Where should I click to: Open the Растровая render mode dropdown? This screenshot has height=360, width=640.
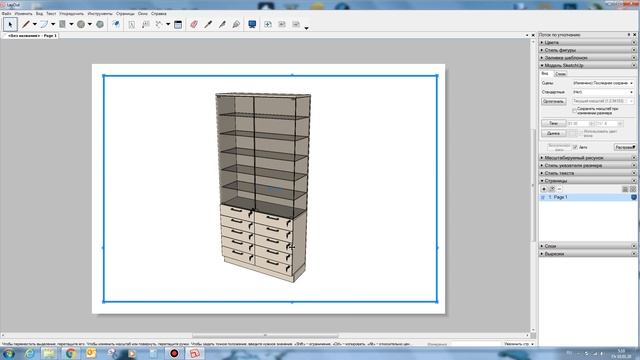625,147
